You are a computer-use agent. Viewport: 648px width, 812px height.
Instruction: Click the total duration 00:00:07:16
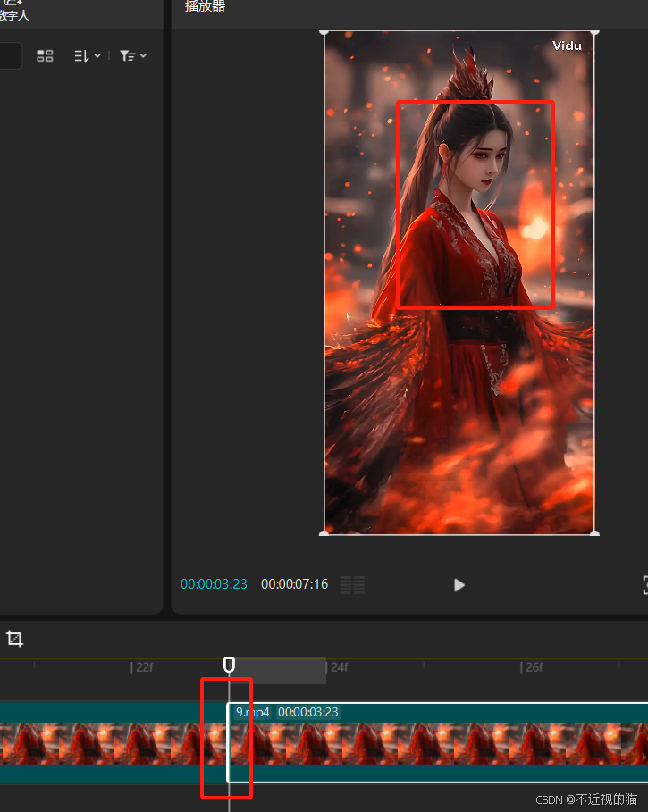[x=294, y=584]
